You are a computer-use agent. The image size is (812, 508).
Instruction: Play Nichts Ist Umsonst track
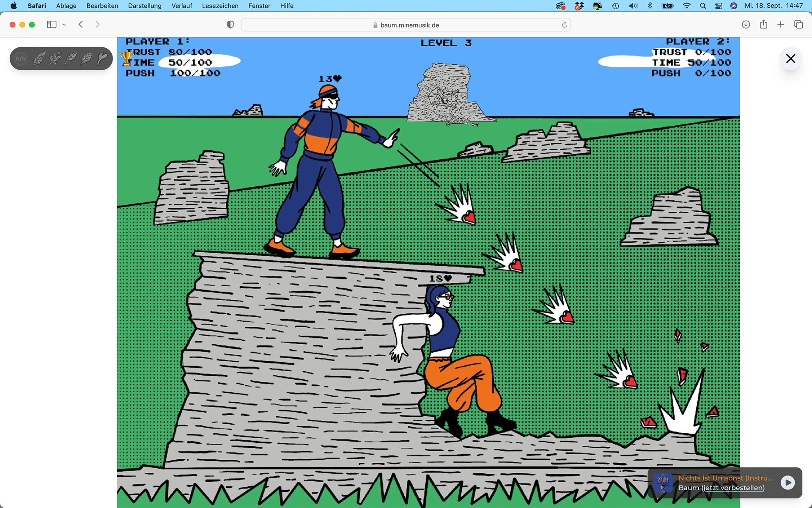click(787, 483)
